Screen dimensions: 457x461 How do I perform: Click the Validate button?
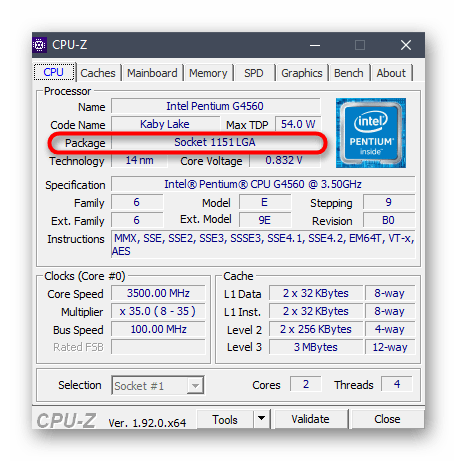(310, 419)
